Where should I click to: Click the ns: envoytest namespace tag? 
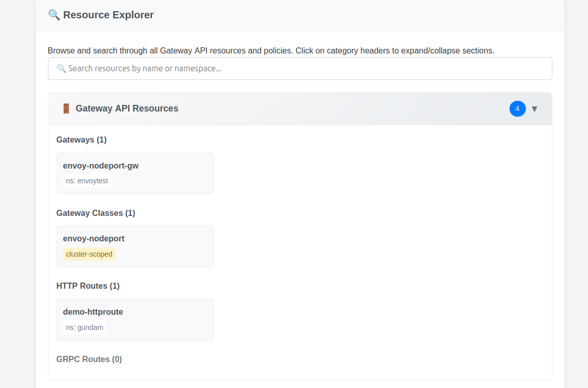[x=87, y=181]
